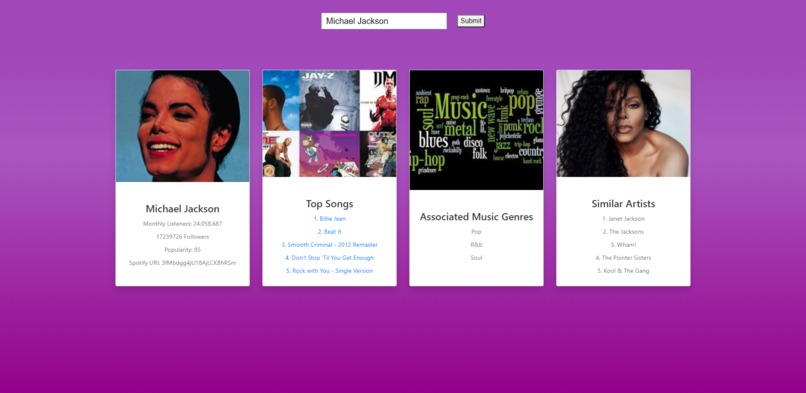This screenshot has width=806, height=393.
Task: Click the Janet Jackson photo
Action: pos(624,123)
